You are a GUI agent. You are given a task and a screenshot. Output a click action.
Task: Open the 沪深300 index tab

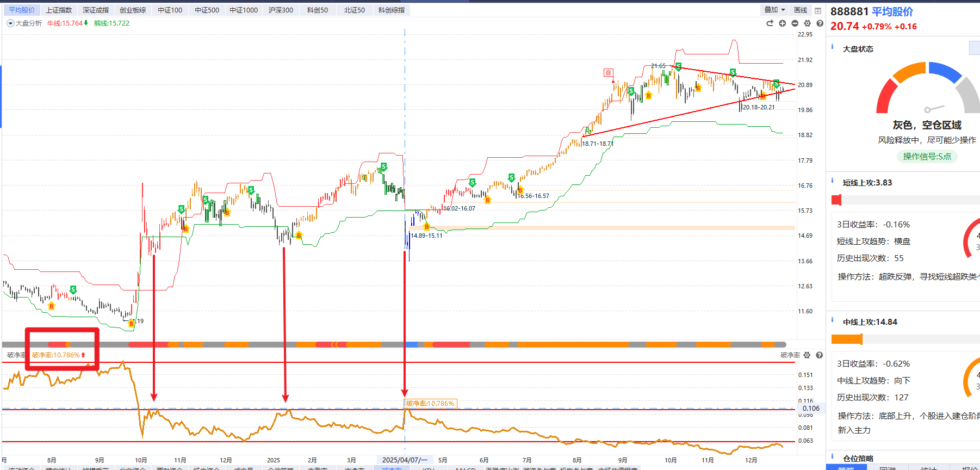281,10
